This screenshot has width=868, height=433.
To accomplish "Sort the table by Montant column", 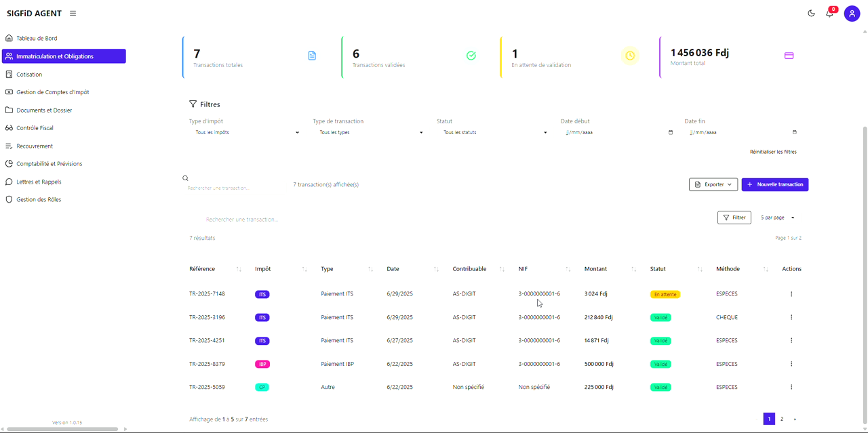I will (x=633, y=270).
